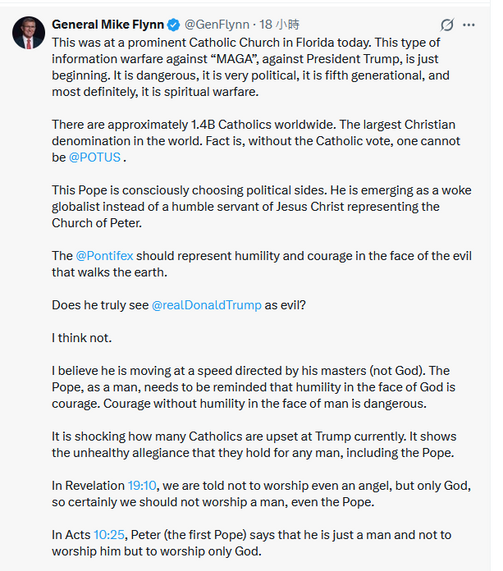Click the 'It is shocking how many Catholics' paragraph
The height and width of the screenshot is (571, 503).
pyautogui.click(x=254, y=444)
